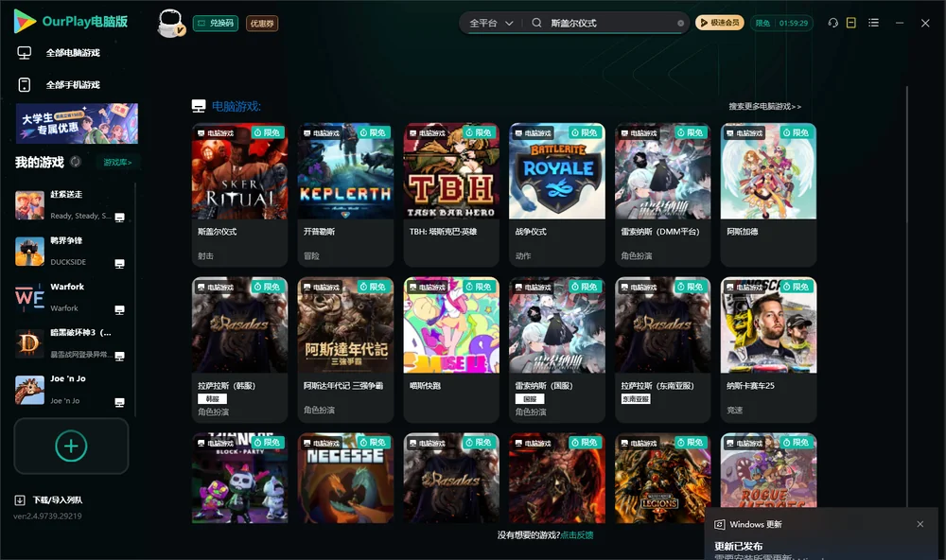
Task: Focus the search box with 斯盖尔仪式
Action: [x=609, y=23]
